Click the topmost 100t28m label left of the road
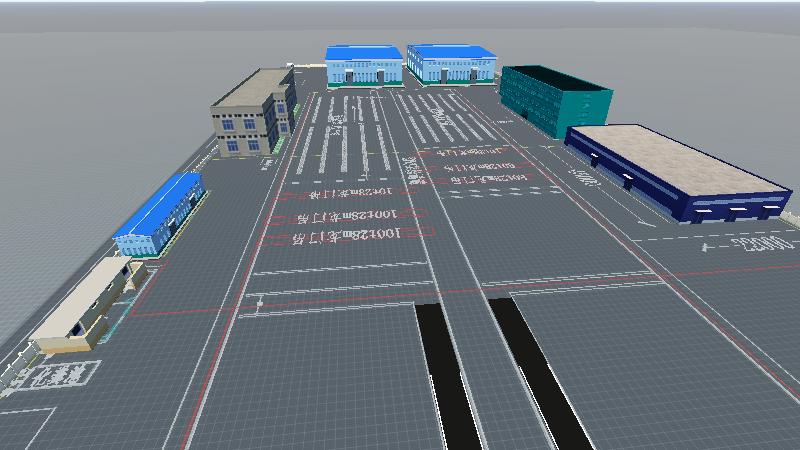Image resolution: width=800 pixels, height=450 pixels. coord(348,192)
